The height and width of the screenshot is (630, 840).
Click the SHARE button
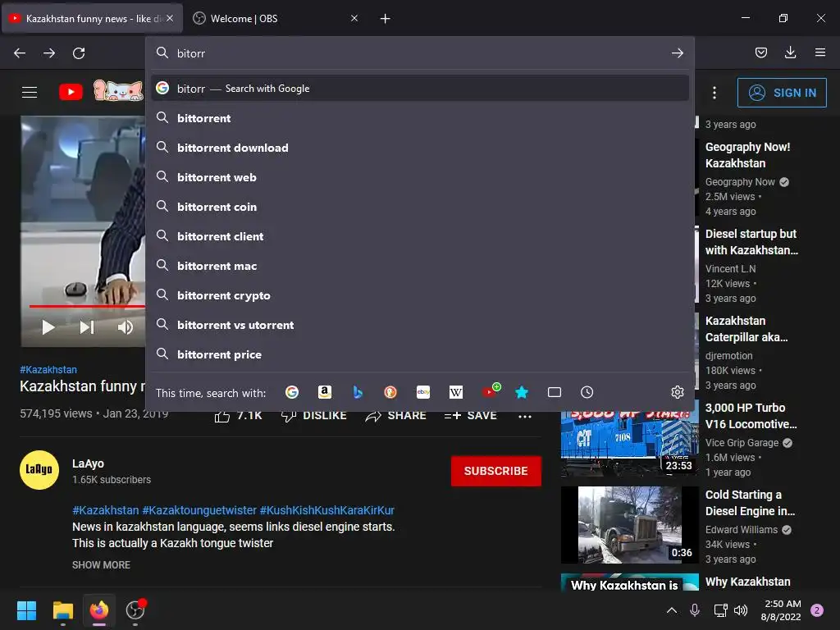(395, 416)
